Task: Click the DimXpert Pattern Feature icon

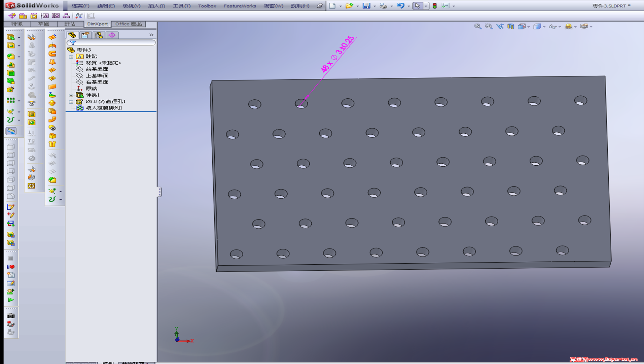Action: (x=66, y=15)
